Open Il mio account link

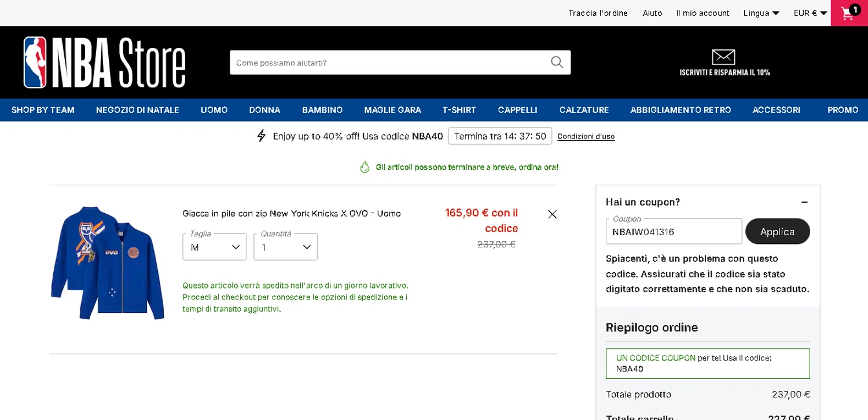(x=703, y=13)
